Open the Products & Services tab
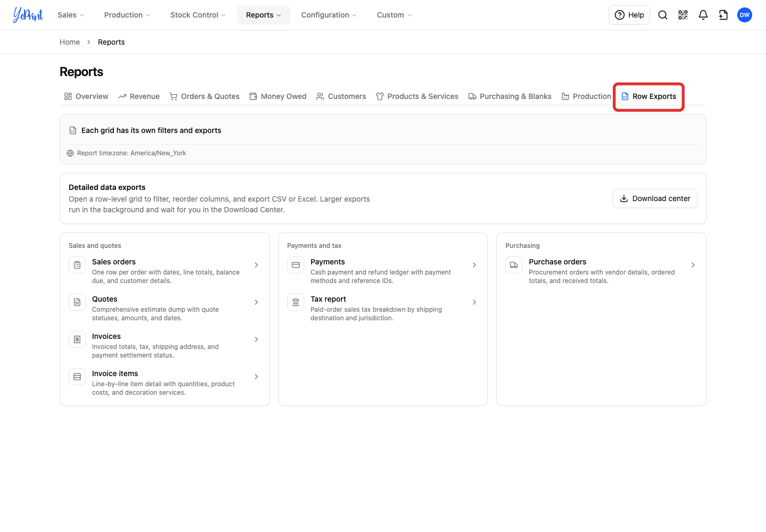This screenshot has width=766, height=532. [x=417, y=96]
